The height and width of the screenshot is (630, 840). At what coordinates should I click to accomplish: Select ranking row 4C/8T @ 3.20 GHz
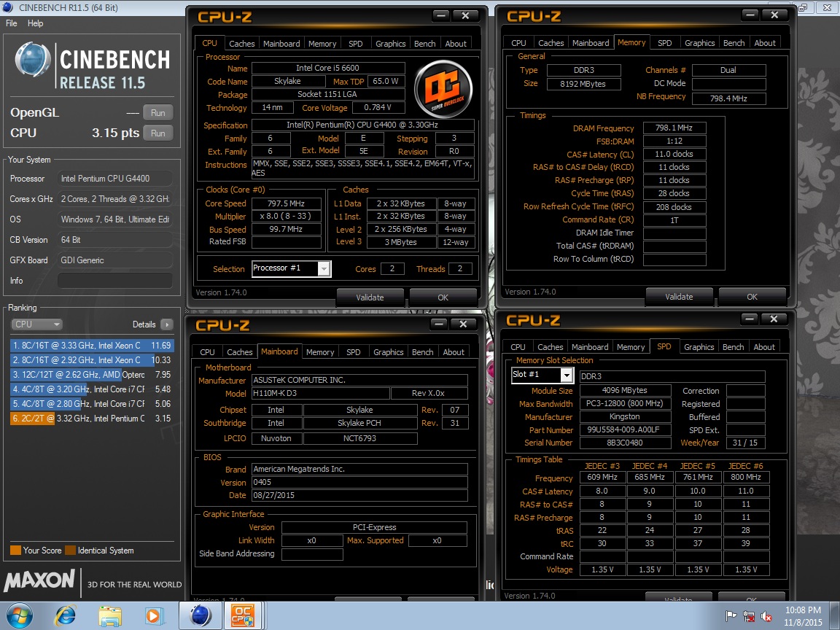click(92, 389)
